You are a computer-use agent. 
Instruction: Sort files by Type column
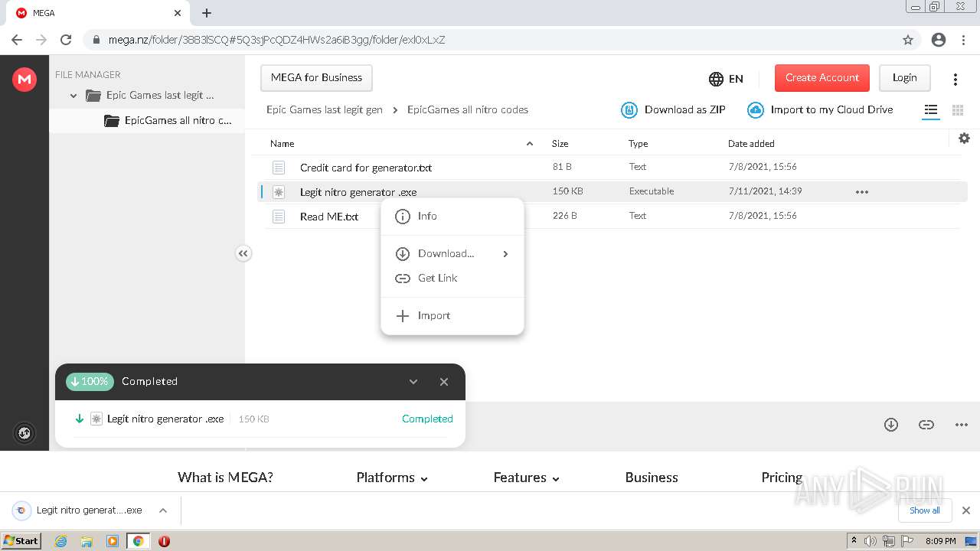coord(638,143)
